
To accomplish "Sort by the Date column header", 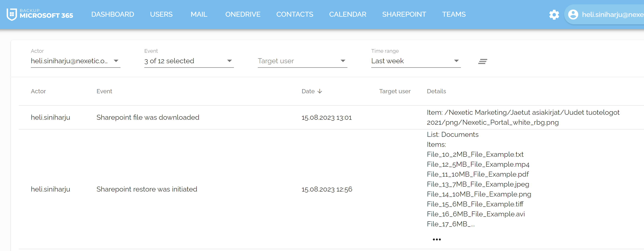I will click(308, 91).
